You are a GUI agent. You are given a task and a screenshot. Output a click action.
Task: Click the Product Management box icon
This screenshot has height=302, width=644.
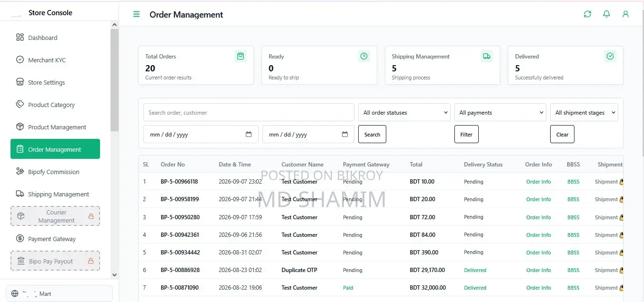(x=20, y=127)
